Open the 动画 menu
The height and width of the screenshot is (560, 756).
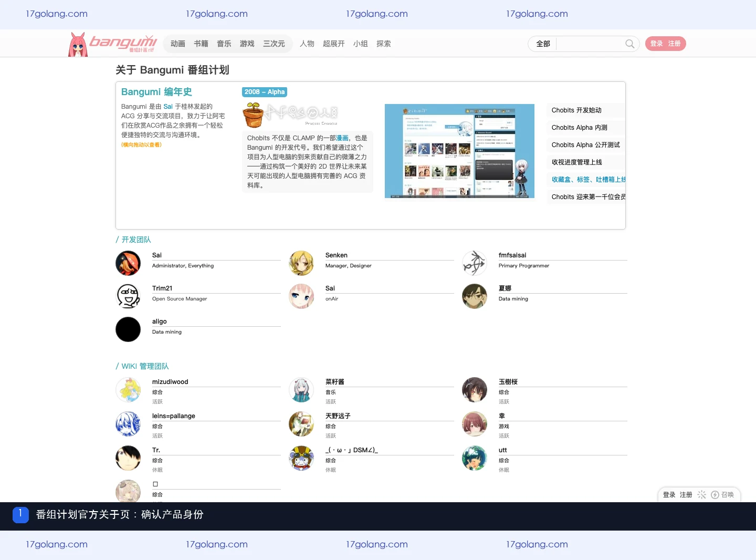[x=178, y=44]
